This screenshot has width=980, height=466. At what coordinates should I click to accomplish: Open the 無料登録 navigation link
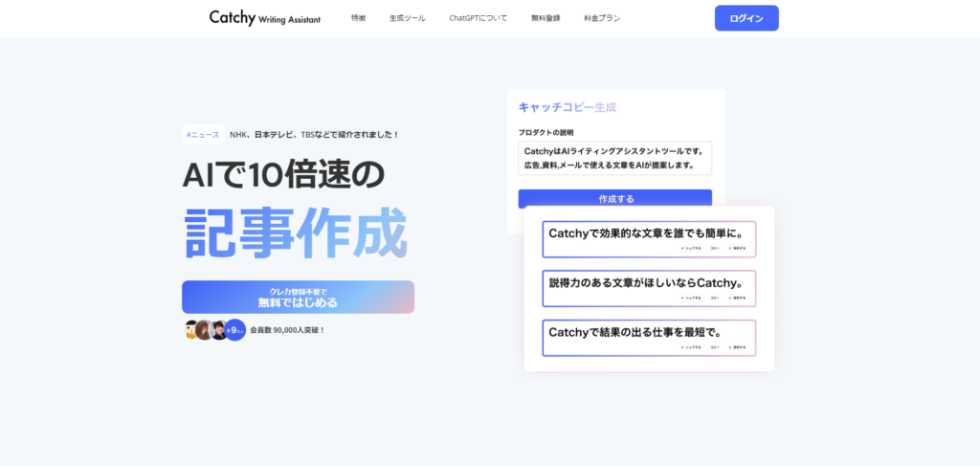tap(546, 18)
